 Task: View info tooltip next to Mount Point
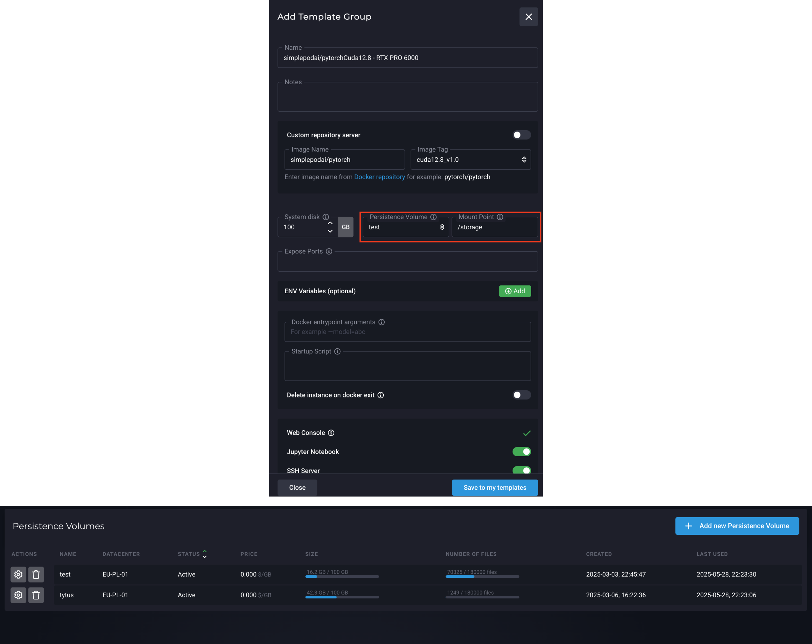(x=500, y=217)
